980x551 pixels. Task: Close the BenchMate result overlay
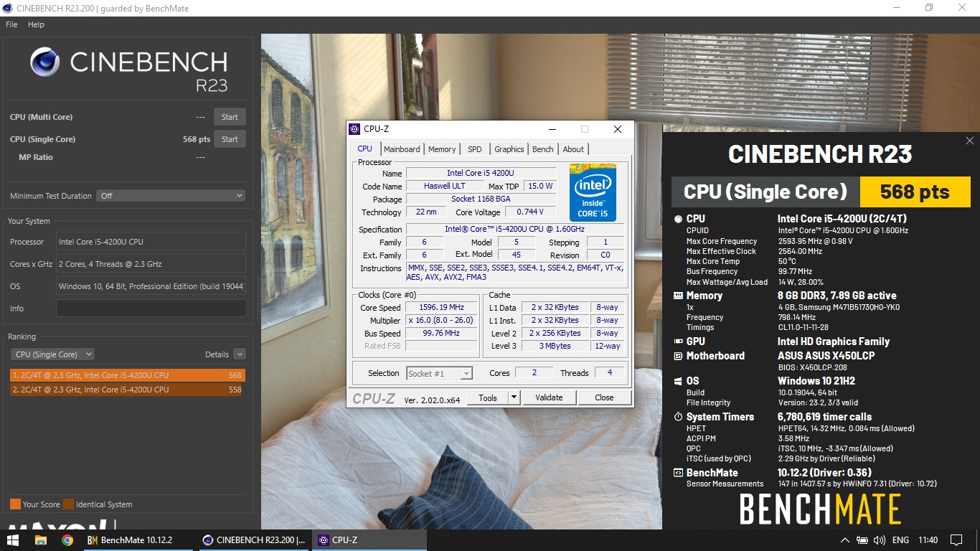pos(970,141)
